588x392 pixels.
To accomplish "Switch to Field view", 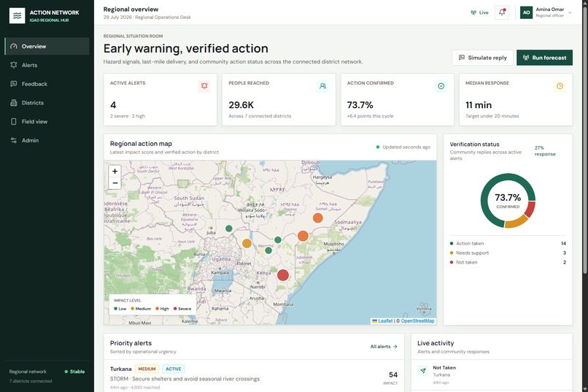I will click(47, 121).
